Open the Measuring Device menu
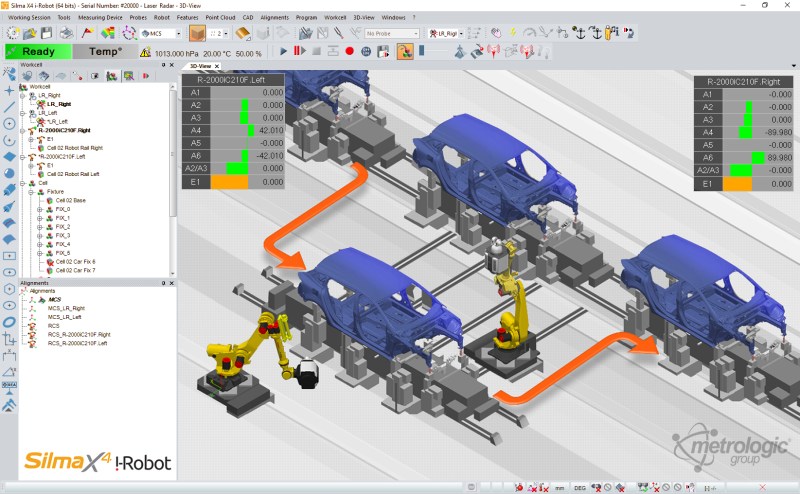Viewport: 800px width, 494px height. 100,17
